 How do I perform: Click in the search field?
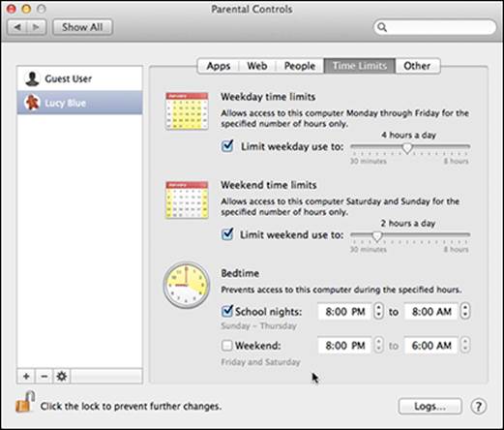(435, 27)
